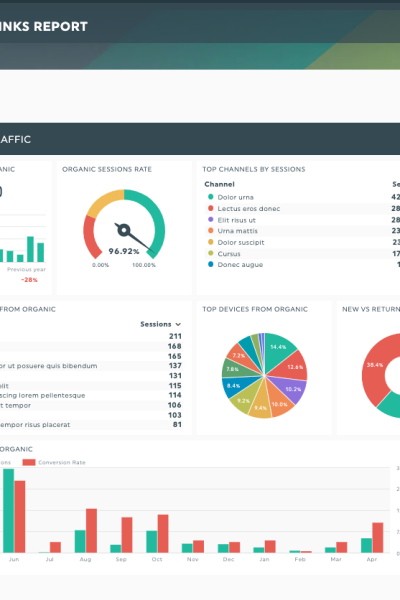Click the 10.2% purple pie slice

point(292,389)
